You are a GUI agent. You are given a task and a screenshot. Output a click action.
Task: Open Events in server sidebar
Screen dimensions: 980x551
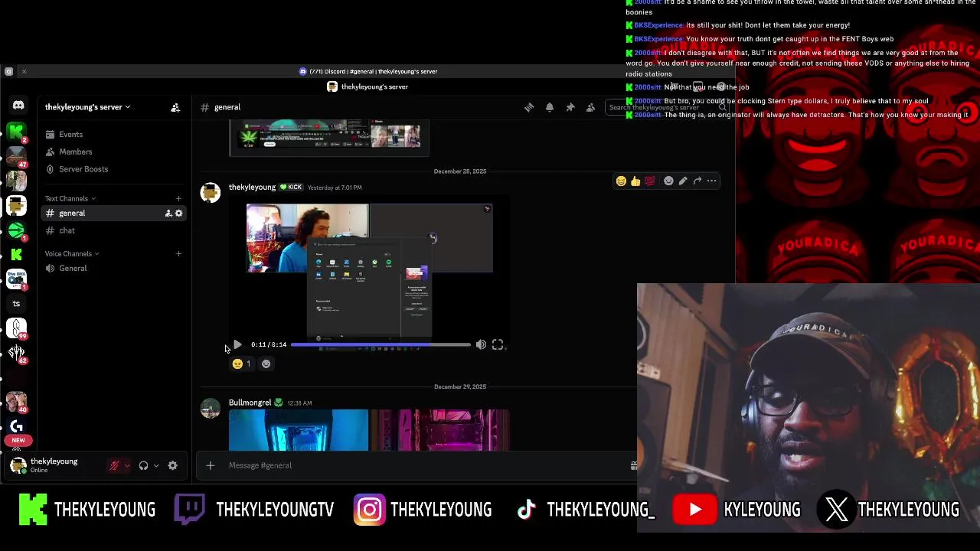coord(115,135)
